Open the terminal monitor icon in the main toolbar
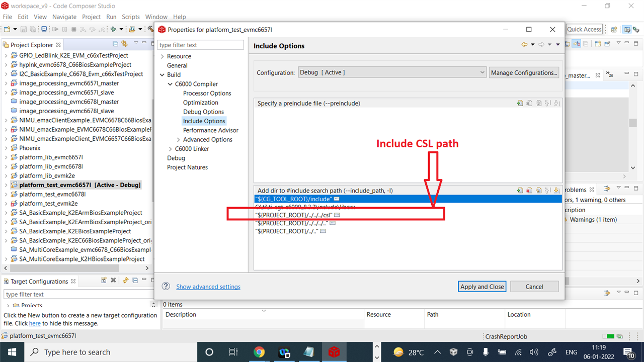 [x=44, y=29]
